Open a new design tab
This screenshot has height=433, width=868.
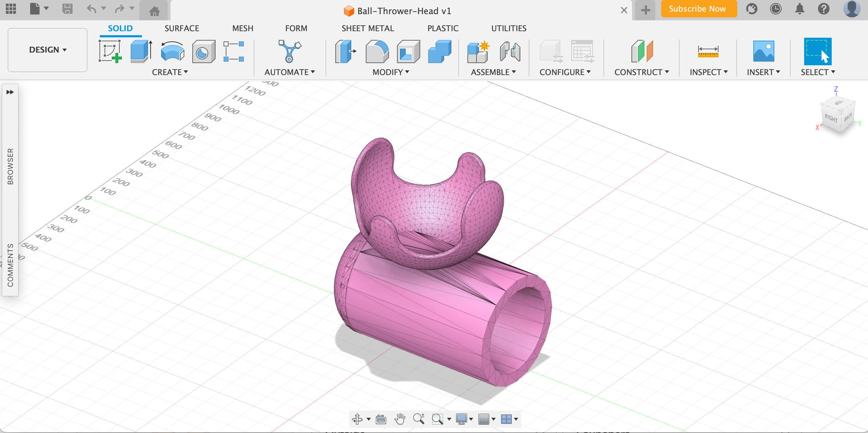click(646, 10)
